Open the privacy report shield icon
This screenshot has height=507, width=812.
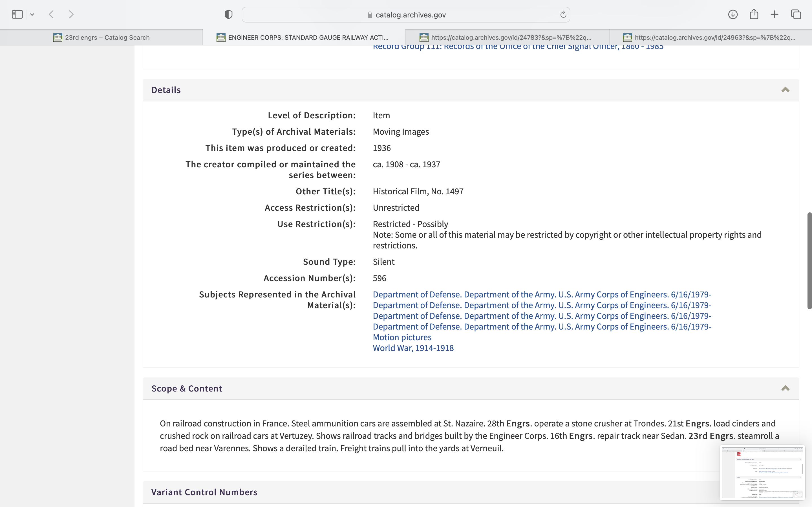pos(228,14)
